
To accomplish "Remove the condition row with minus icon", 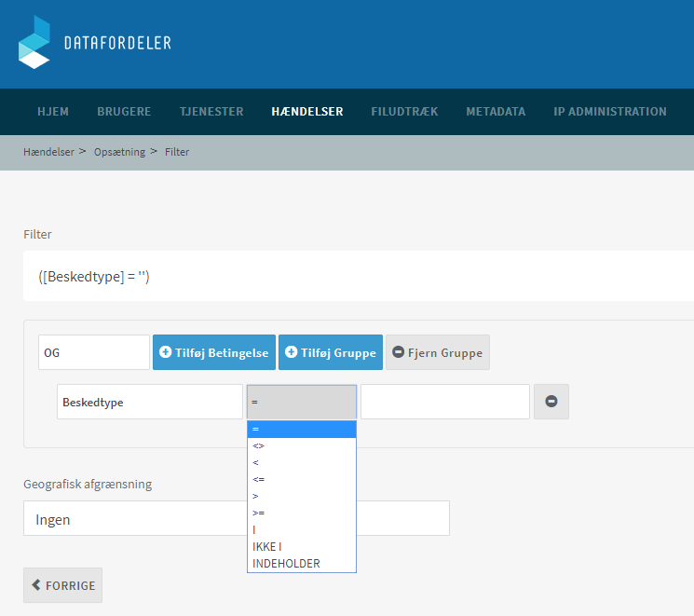I will click(x=551, y=402).
